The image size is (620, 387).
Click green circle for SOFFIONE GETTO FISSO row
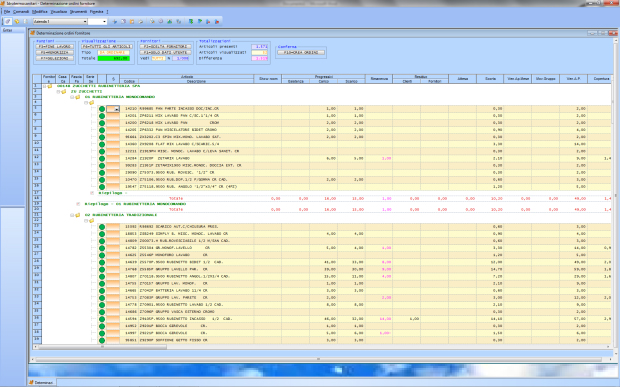tap(102, 340)
